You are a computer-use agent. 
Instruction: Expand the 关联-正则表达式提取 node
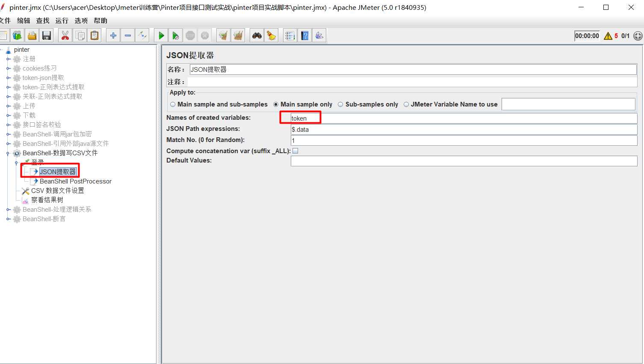(8, 97)
